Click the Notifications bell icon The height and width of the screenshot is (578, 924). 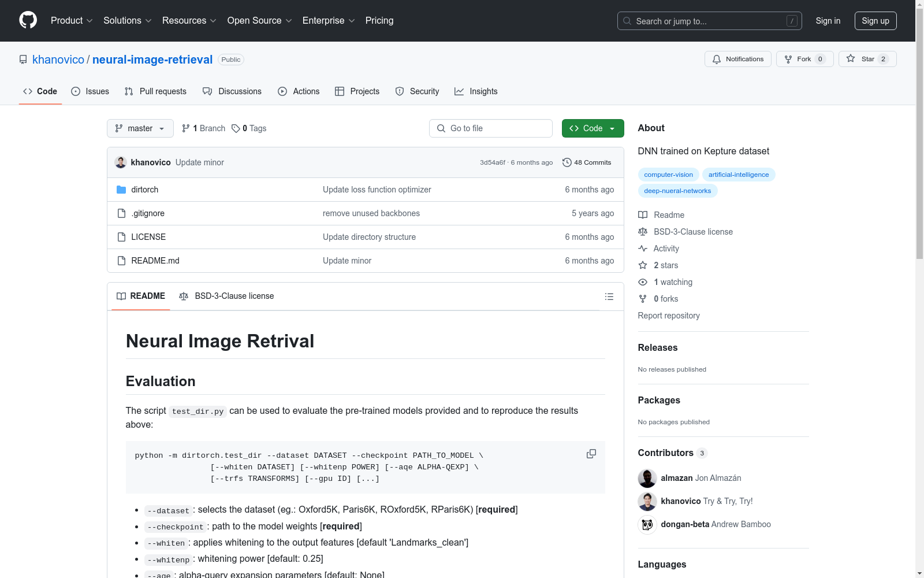click(x=717, y=59)
